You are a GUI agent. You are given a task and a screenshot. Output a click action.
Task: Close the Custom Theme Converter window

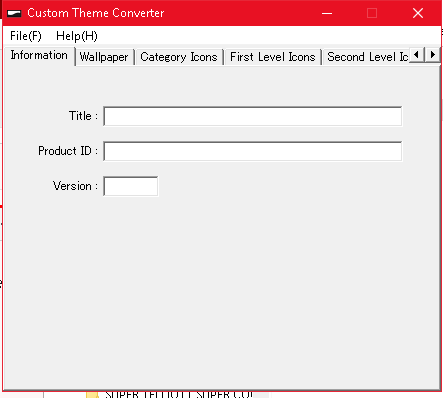click(418, 13)
